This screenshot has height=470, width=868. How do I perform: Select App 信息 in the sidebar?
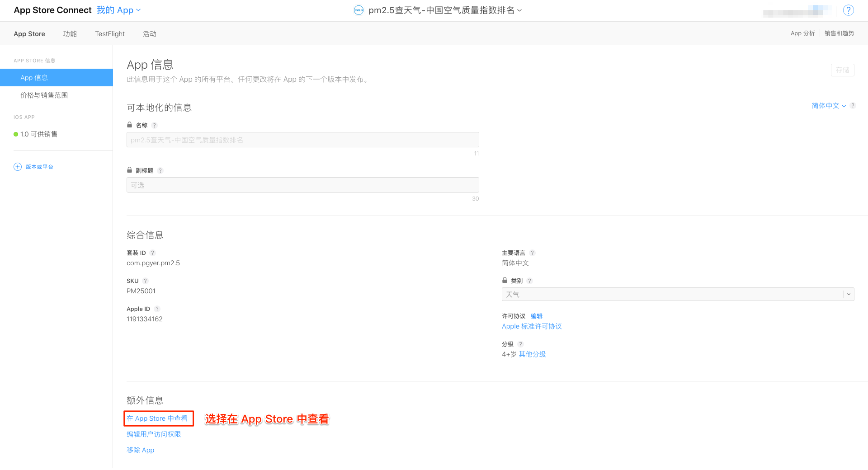click(57, 78)
